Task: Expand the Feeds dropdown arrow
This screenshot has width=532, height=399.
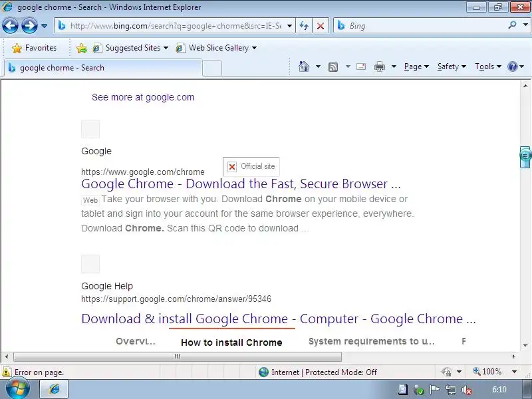Action: point(348,66)
